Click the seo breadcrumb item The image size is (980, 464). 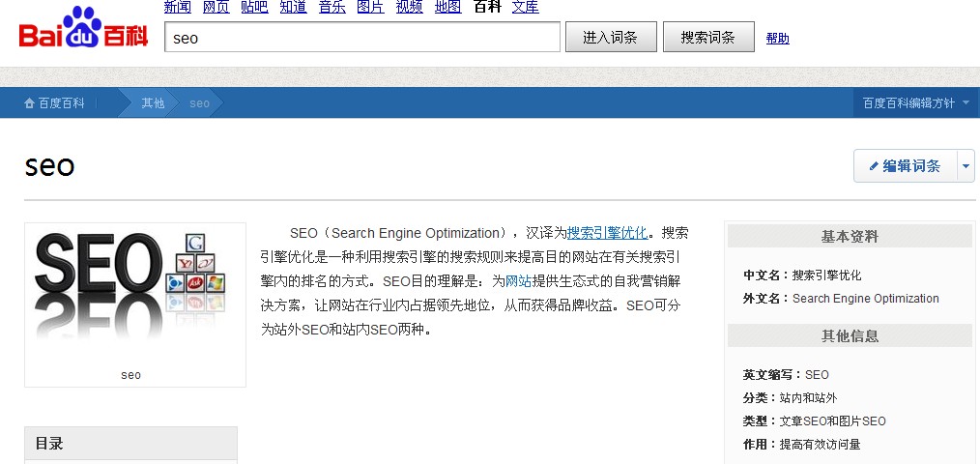click(x=199, y=103)
